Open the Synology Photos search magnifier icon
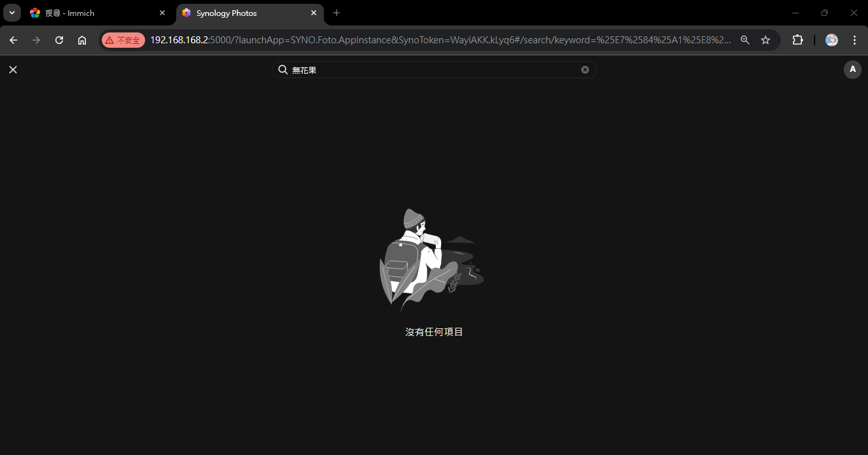Viewport: 868px width, 455px height. [283, 69]
